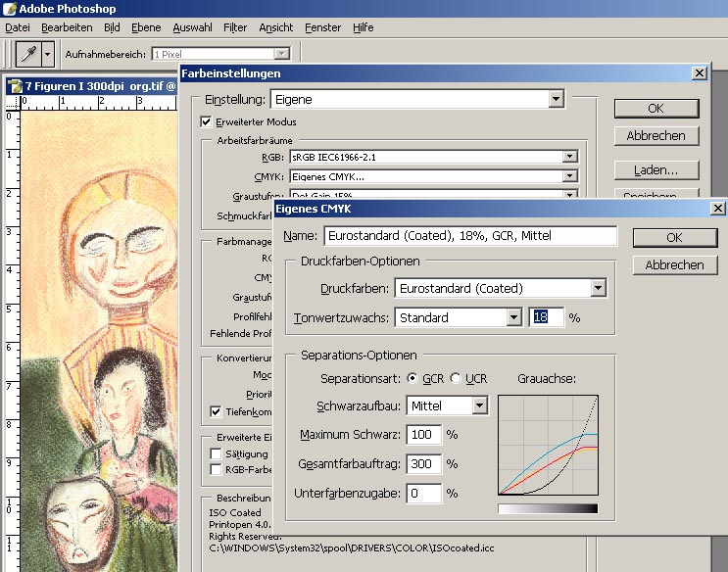
Task: Expand the CMYK working space dropdown
Action: [x=569, y=176]
